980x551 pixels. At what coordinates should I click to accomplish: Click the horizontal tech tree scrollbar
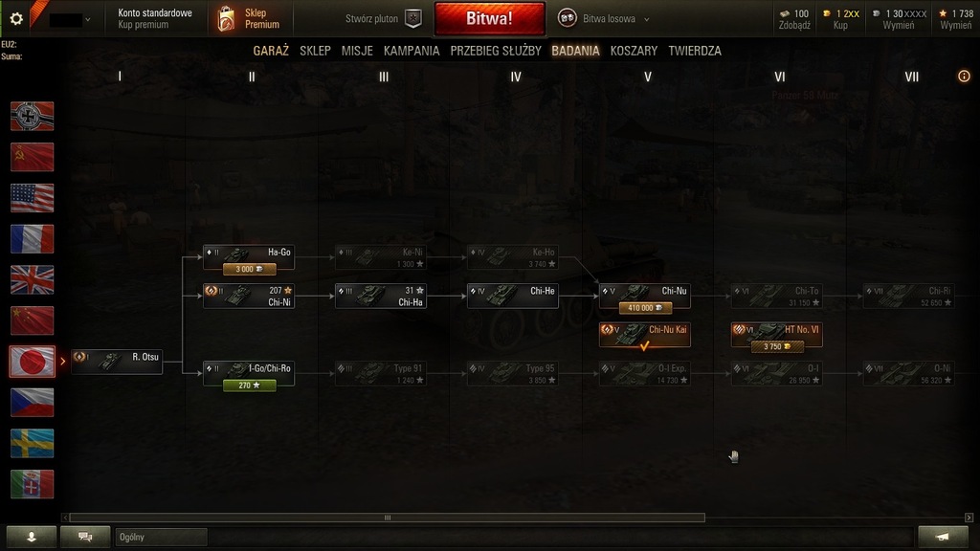click(387, 518)
